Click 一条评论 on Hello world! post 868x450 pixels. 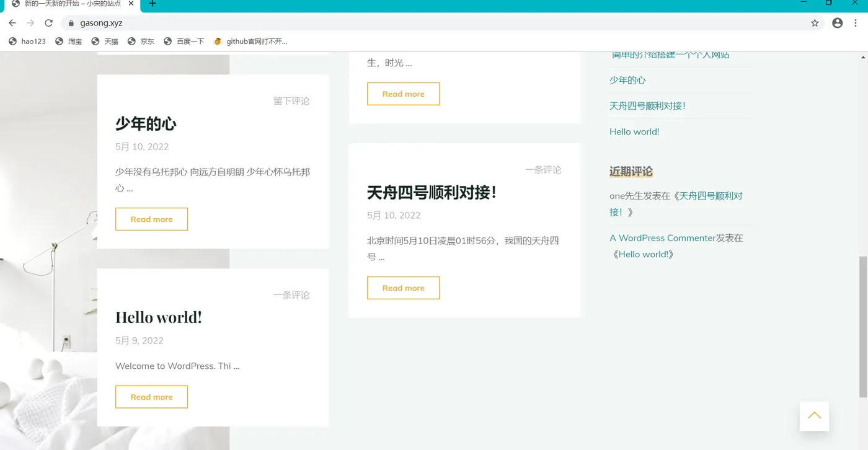(x=291, y=295)
